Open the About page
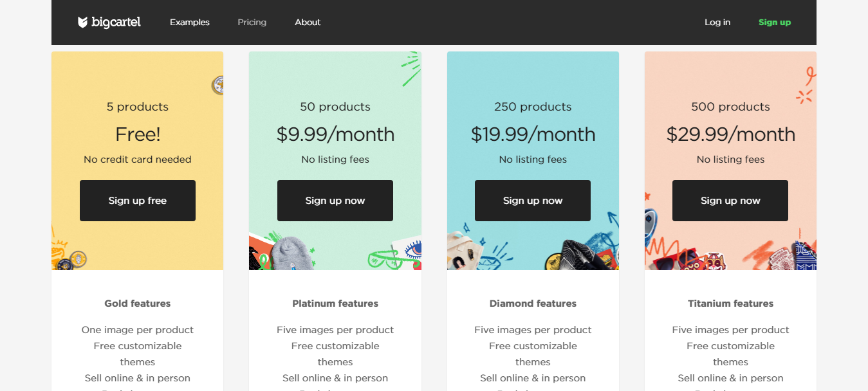This screenshot has width=868, height=391. coord(308,23)
